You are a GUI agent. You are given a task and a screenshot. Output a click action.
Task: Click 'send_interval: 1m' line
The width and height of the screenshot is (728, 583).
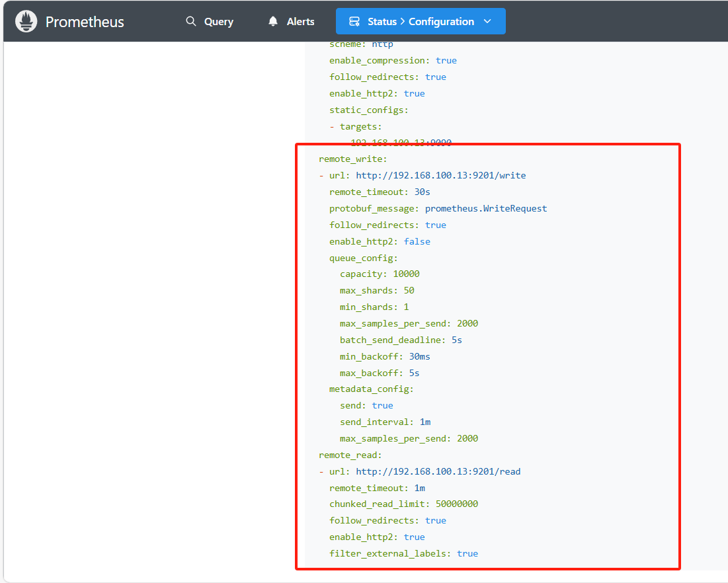tap(385, 422)
